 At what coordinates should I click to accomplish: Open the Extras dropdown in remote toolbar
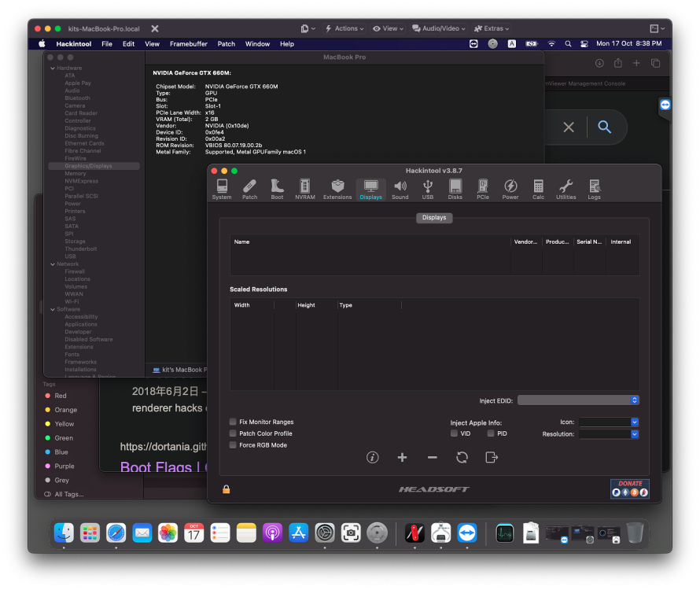[x=492, y=28]
